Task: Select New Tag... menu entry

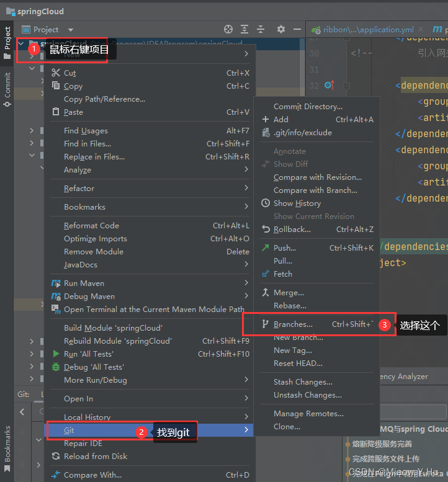Action: coord(292,350)
